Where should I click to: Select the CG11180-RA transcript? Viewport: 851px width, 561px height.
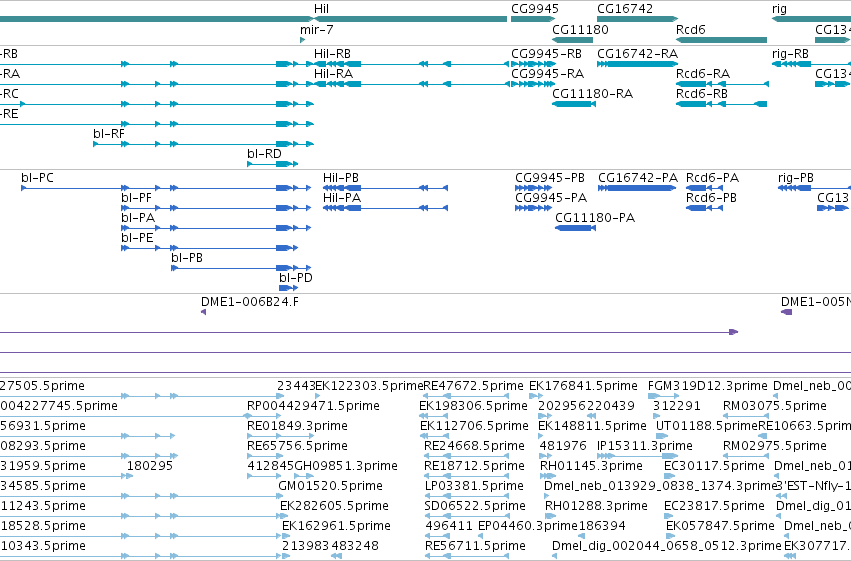click(574, 104)
